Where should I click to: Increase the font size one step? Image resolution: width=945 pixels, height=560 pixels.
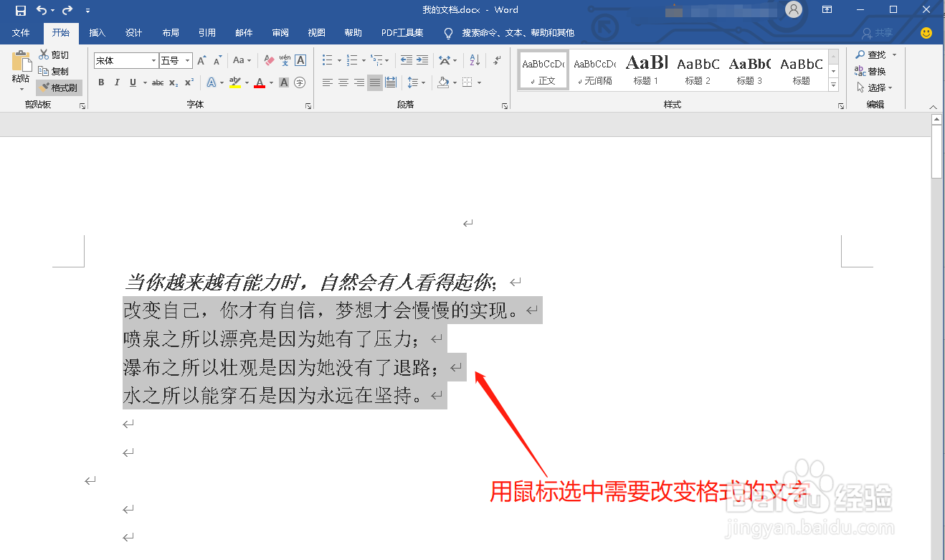point(201,60)
